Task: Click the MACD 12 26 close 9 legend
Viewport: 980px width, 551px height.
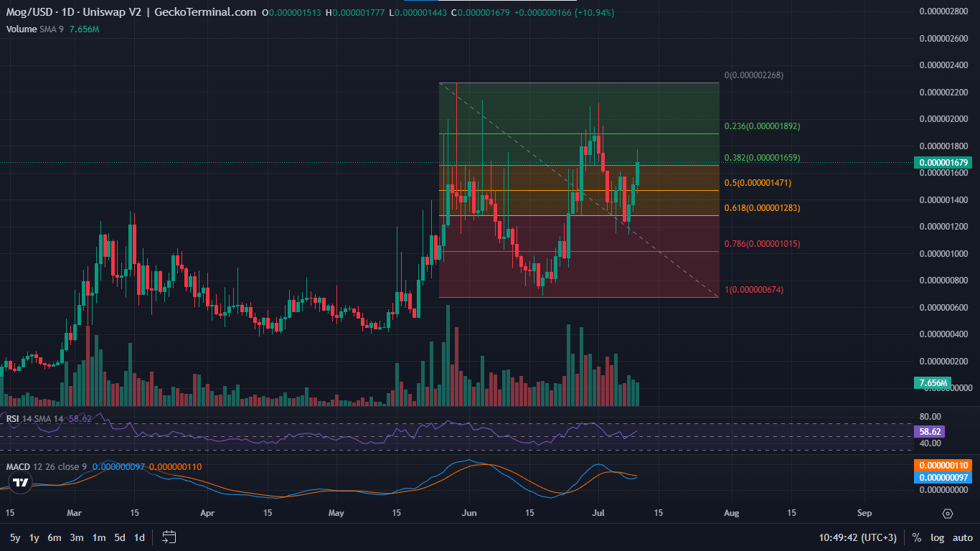Action: click(47, 466)
